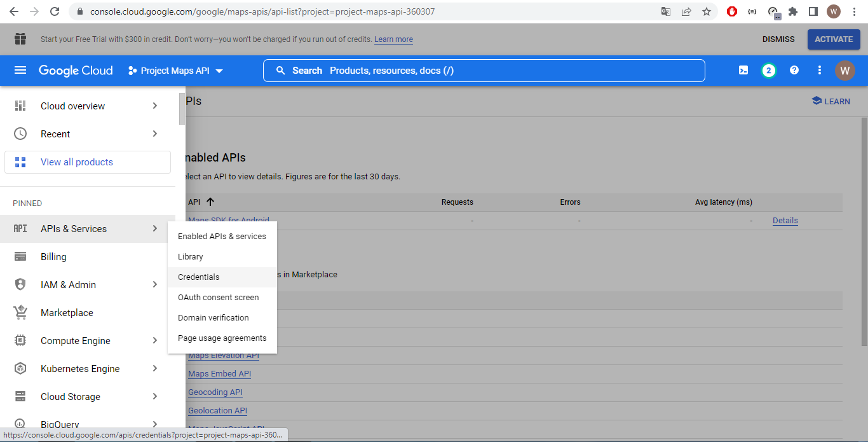
Task: Open the Geolocation API link
Action: click(218, 411)
